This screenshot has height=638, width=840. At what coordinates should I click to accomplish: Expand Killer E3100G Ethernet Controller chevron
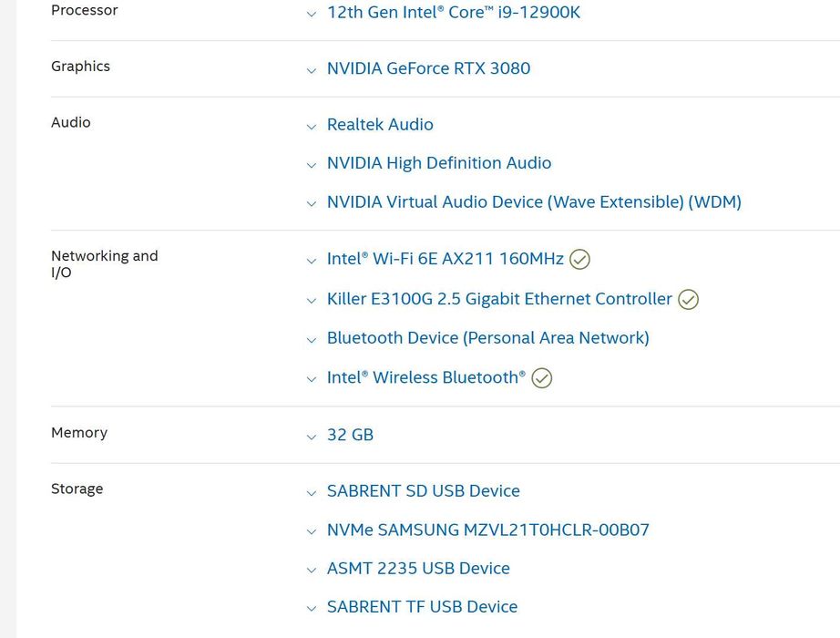point(312,302)
